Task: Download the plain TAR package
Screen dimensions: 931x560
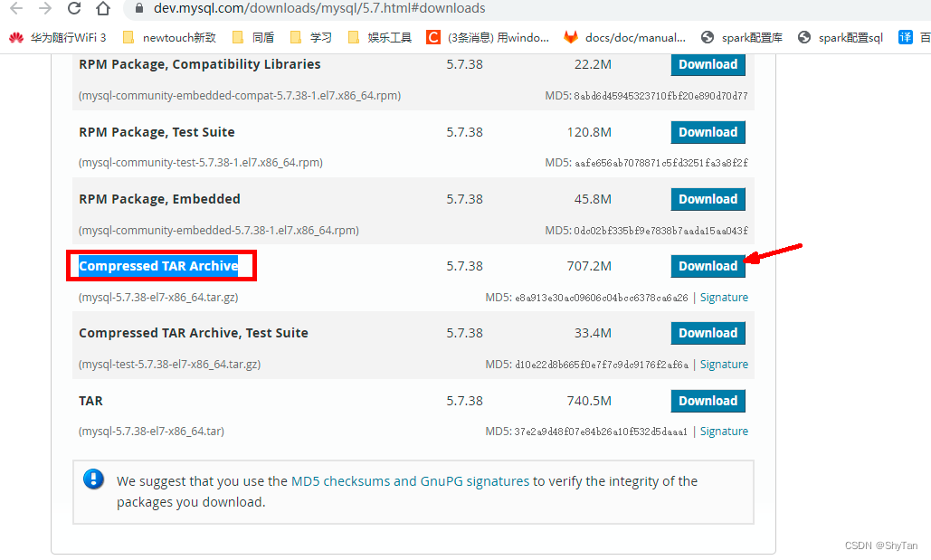Action: coord(708,400)
